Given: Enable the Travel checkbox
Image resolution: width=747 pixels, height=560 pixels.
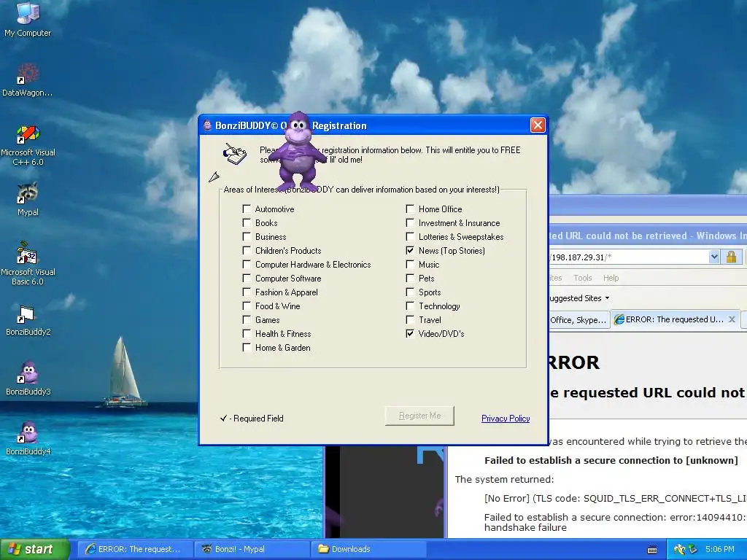Looking at the screenshot, I should [410, 319].
